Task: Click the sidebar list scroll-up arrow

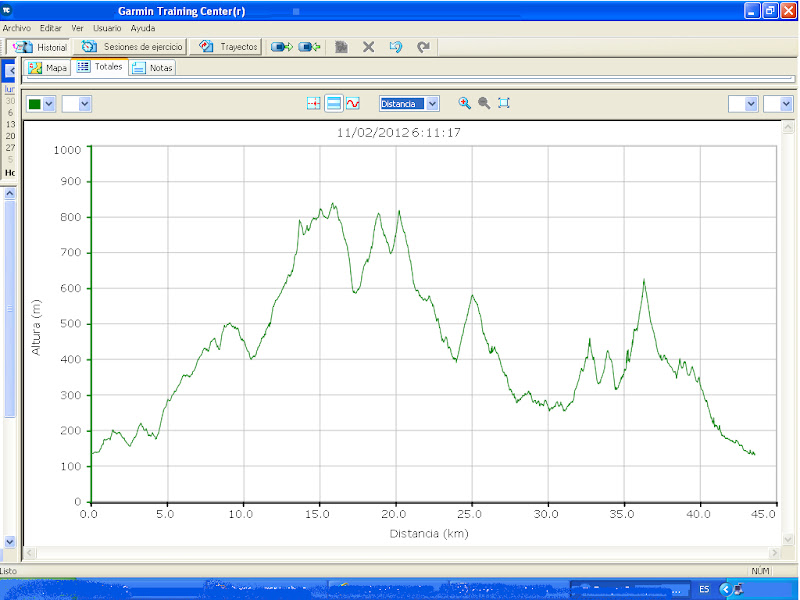Action: (10, 193)
